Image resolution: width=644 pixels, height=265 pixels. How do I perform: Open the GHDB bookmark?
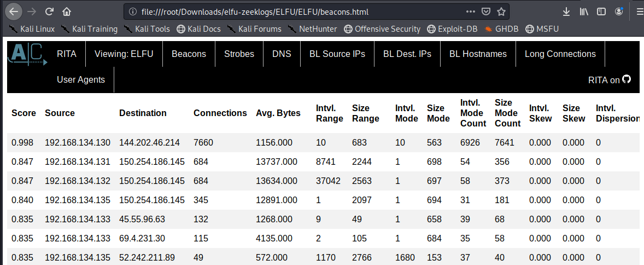501,29
